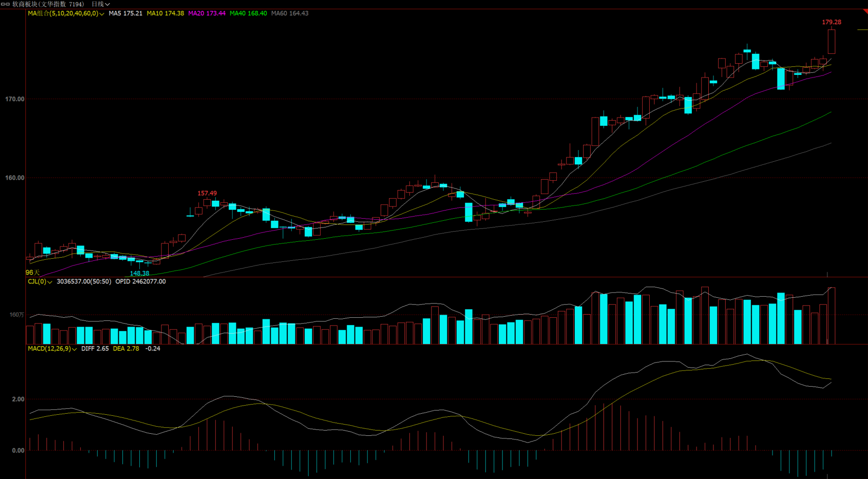Viewport: 868px width, 479px height.
Task: Click the -0.24 MACD histogram value
Action: tap(153, 349)
